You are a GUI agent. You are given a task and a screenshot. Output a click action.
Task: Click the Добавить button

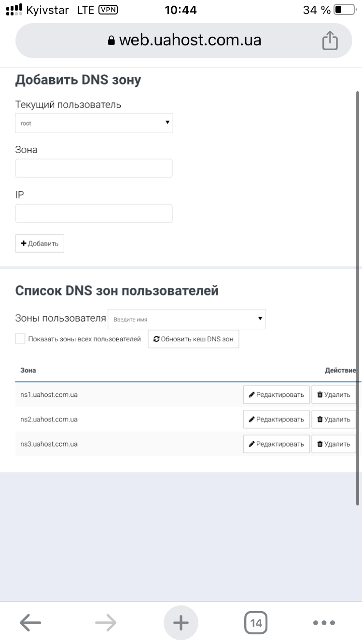[x=40, y=244]
